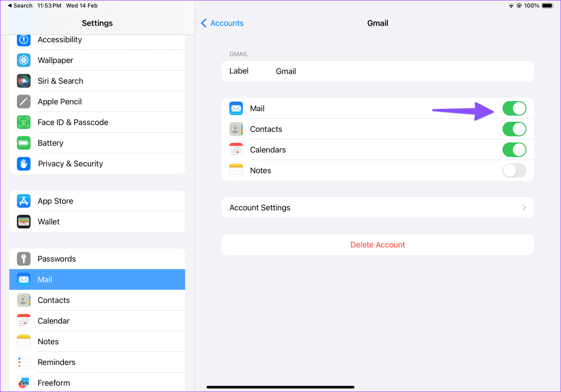Viewport: 561px width, 392px height.
Task: Tap the Wallet label
Action: click(49, 222)
